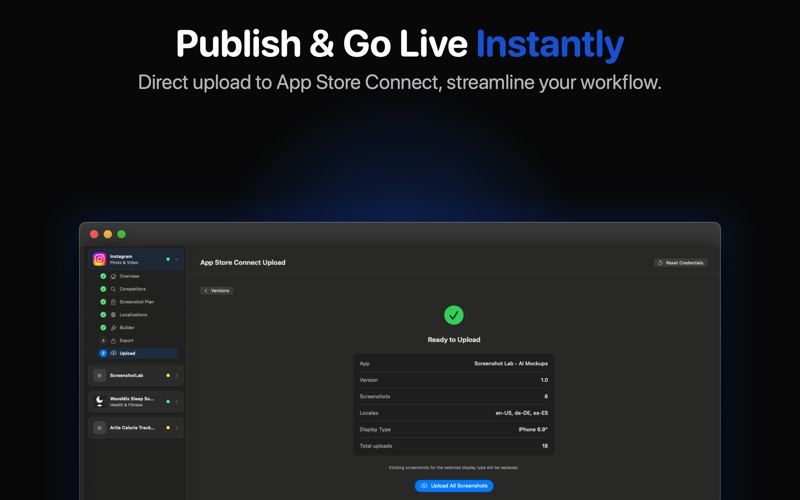This screenshot has height=500, width=800.
Task: Click the step 6 badge beside Export
Action: click(x=103, y=340)
